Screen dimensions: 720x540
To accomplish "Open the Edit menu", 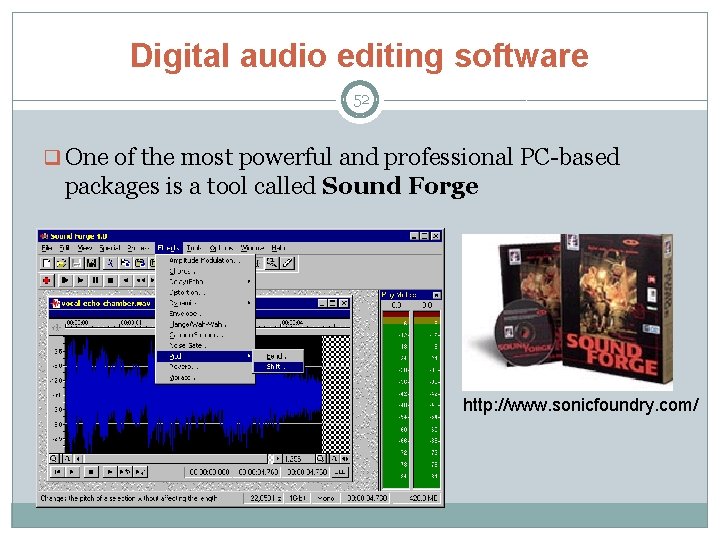I will [x=65, y=248].
